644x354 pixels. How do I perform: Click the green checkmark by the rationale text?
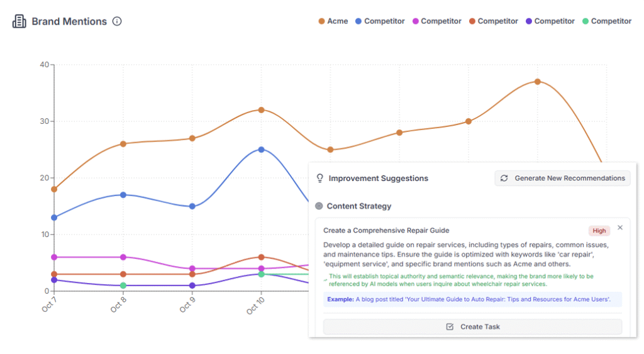coord(326,278)
